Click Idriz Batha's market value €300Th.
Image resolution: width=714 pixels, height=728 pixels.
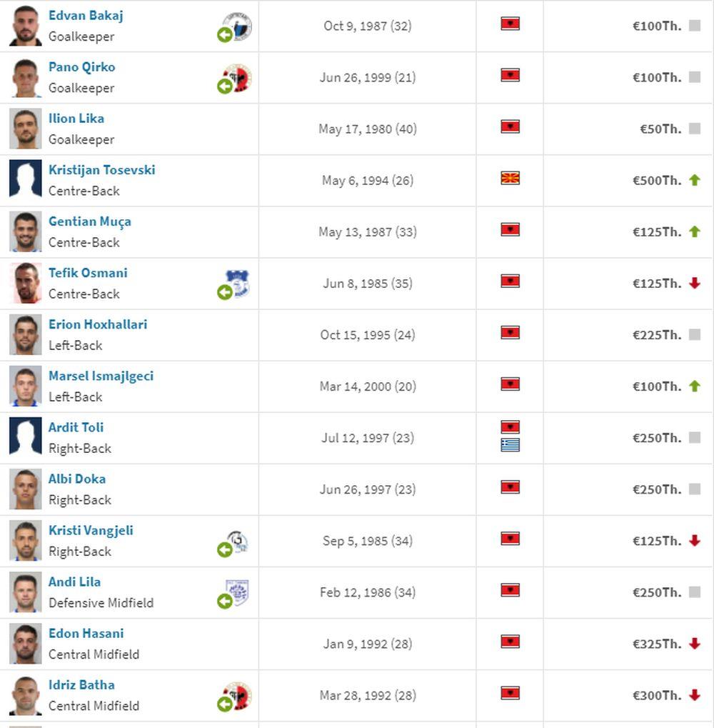tap(656, 695)
